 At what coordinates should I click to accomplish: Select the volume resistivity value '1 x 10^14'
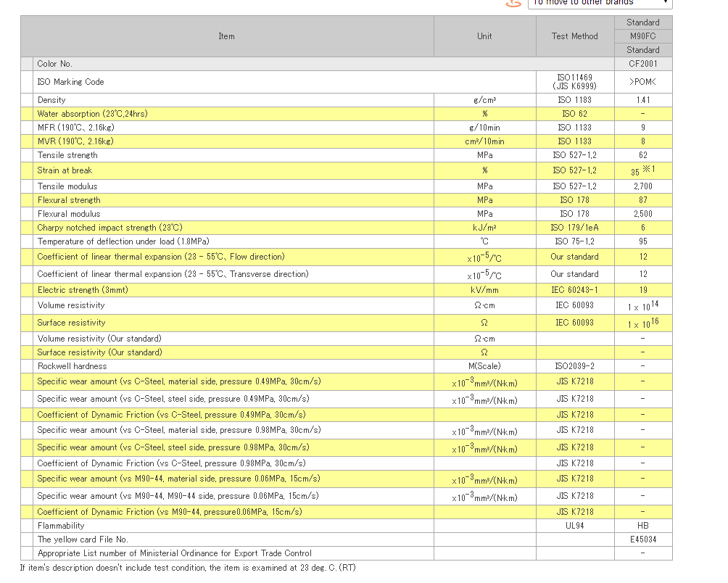pyautogui.click(x=643, y=306)
